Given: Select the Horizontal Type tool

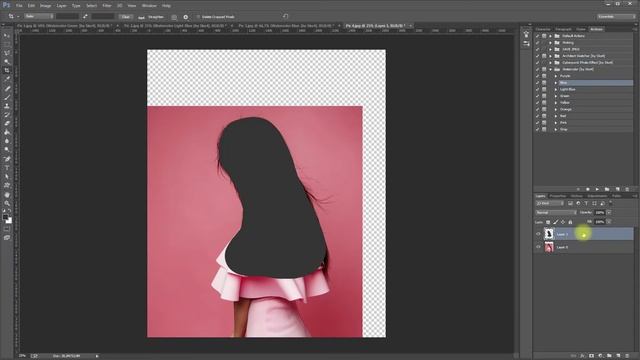Looking at the screenshot, I should (x=7, y=168).
